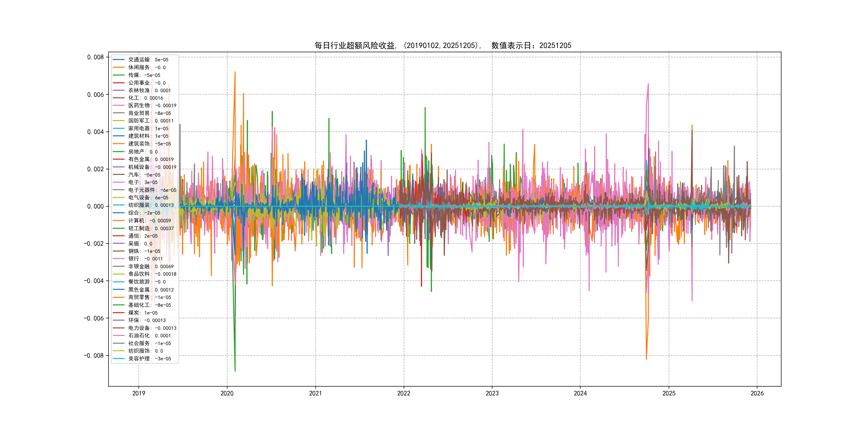Click the 2022 x-axis tick label
This screenshot has width=868, height=434.
click(x=403, y=393)
